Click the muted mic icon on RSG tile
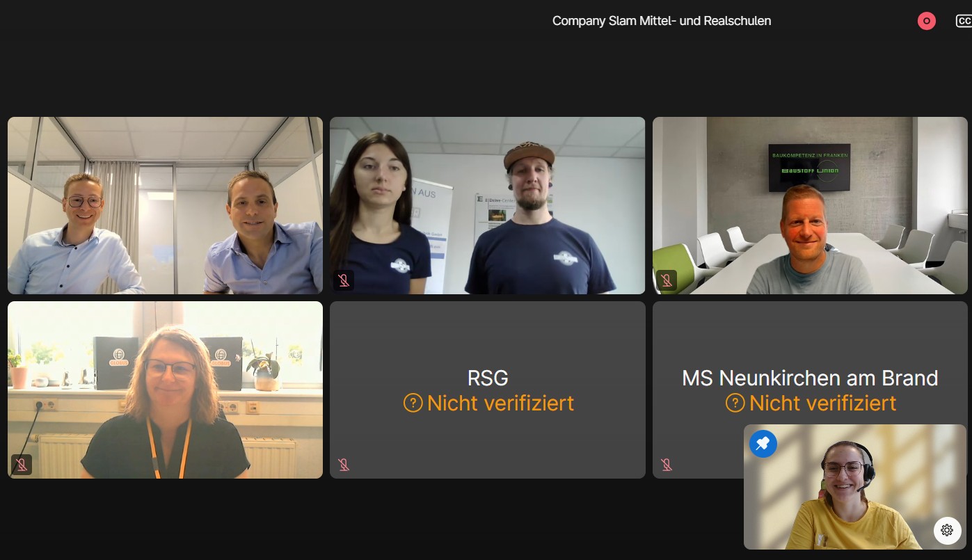The image size is (972, 560). (343, 465)
